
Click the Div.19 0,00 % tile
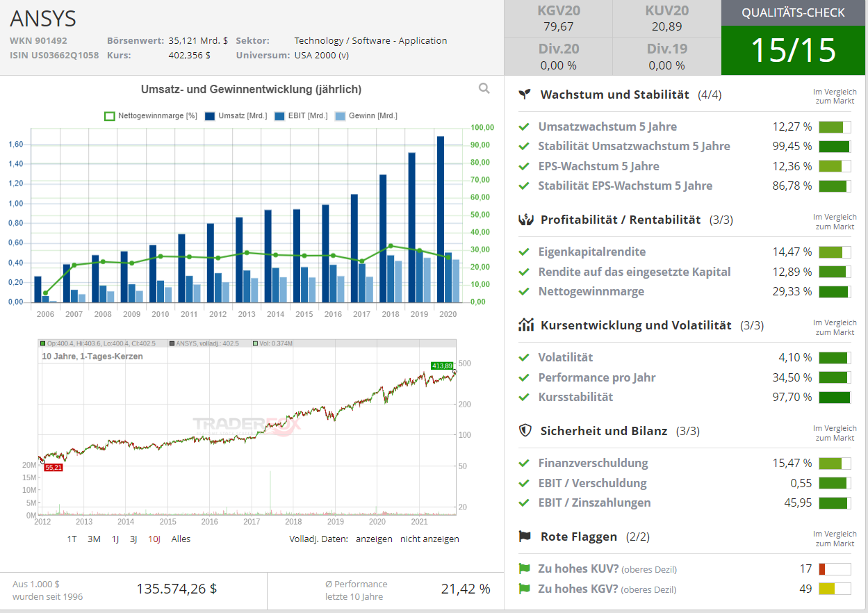666,56
